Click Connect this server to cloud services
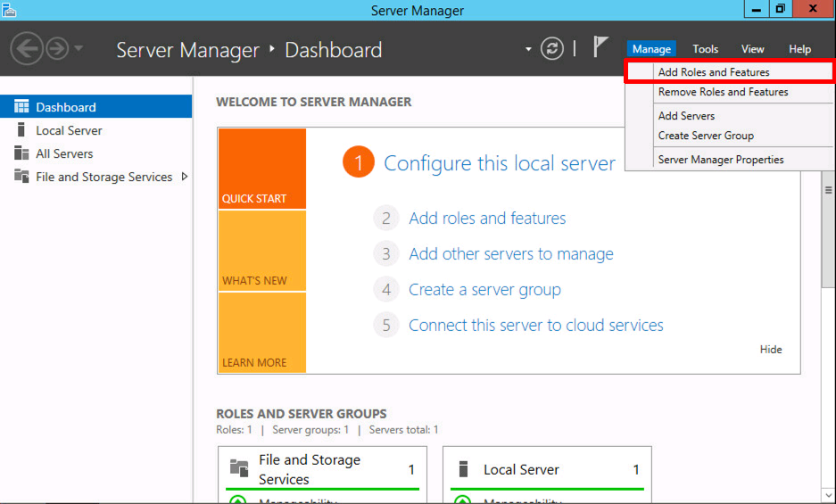836x504 pixels. pos(536,326)
